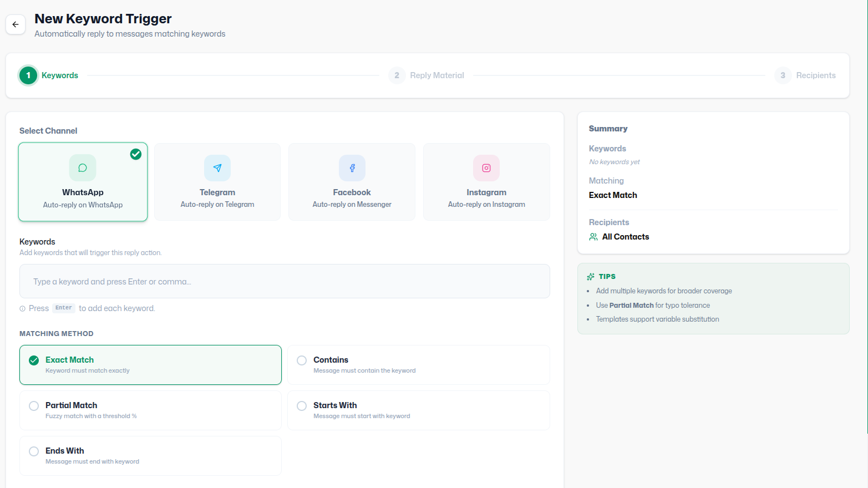Click the 'Templates support variable substitution' tip
Screen dimensions: 868x488
click(x=658, y=319)
